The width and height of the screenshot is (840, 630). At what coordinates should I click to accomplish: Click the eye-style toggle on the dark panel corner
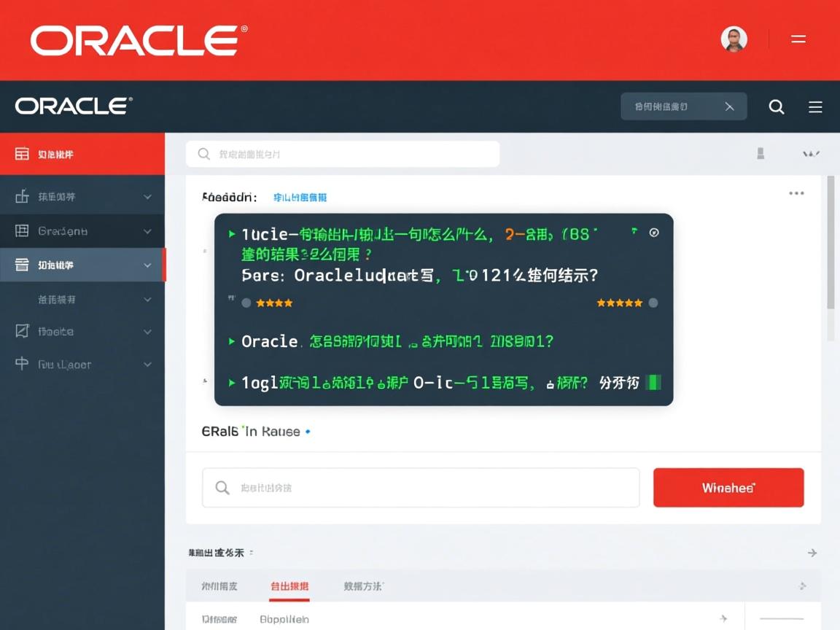[x=654, y=233]
